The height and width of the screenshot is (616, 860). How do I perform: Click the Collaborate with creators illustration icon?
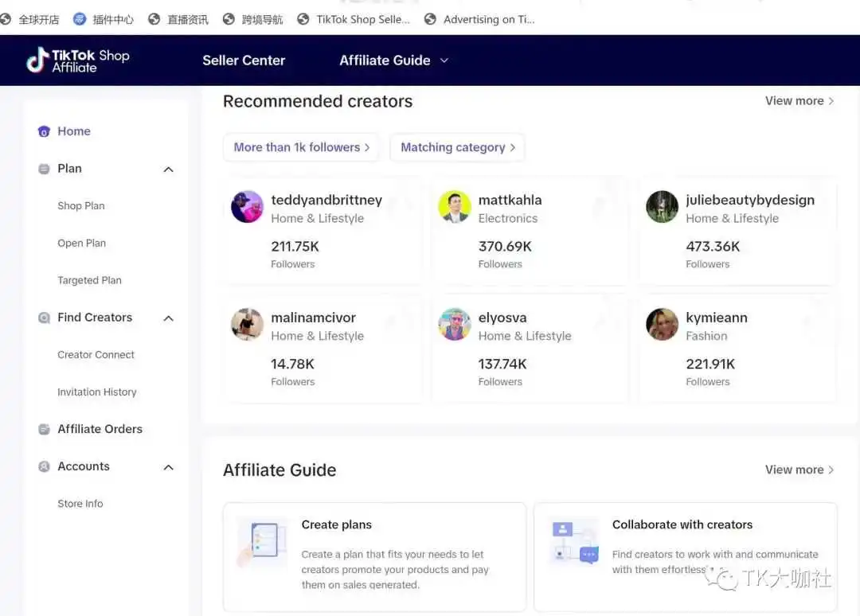(x=573, y=541)
